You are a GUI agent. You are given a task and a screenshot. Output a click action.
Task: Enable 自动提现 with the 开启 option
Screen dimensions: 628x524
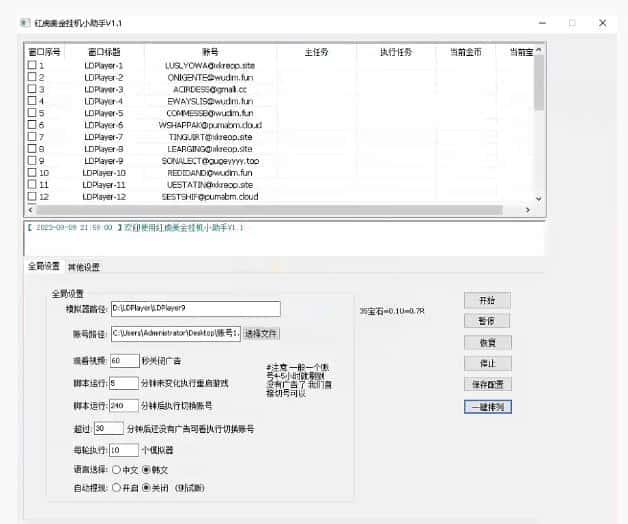pos(116,487)
